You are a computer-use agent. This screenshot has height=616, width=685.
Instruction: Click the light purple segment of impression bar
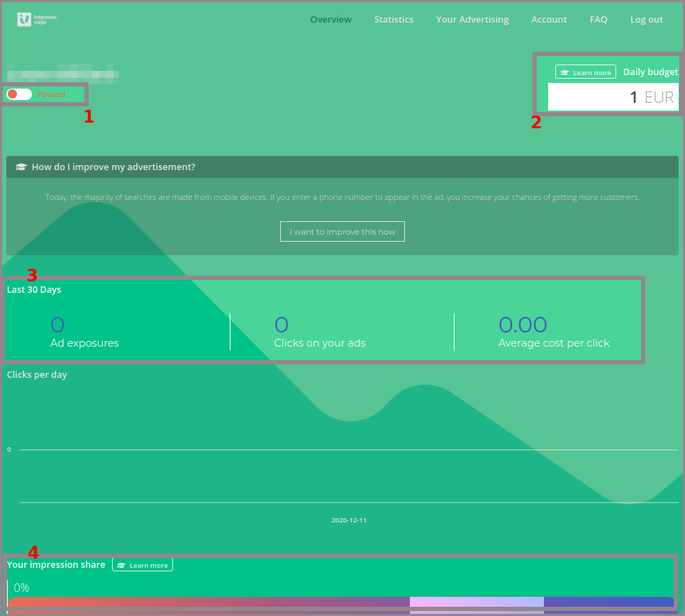[x=477, y=603]
